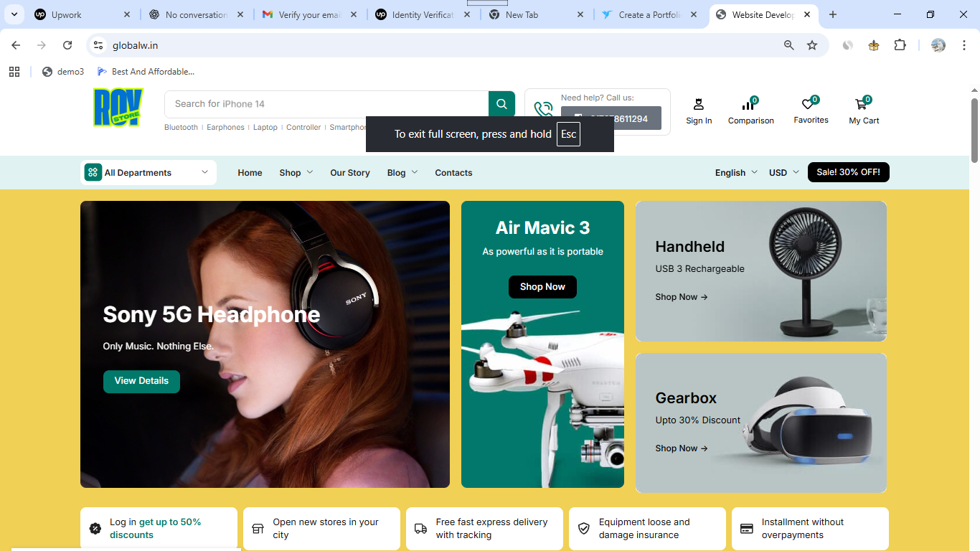This screenshot has width=980, height=551.
Task: Open the Comparison bar chart icon
Action: (x=749, y=105)
